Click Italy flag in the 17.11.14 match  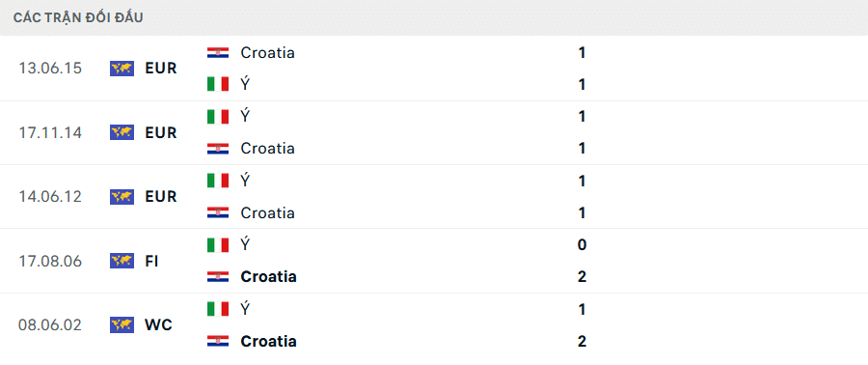click(x=218, y=116)
